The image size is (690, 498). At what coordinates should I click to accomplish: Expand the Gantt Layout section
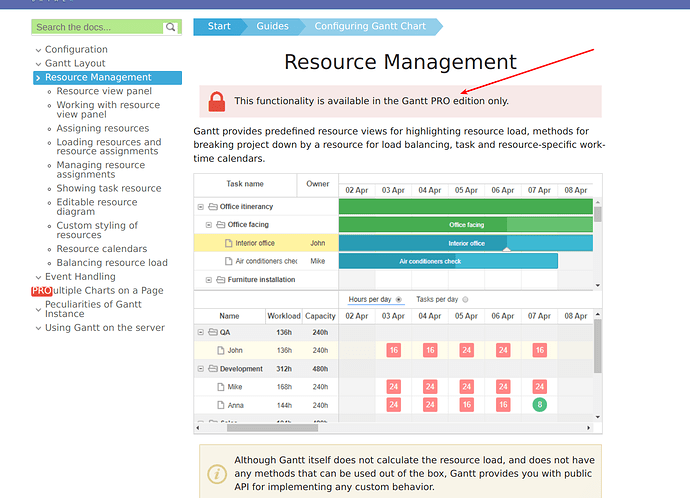tap(38, 64)
